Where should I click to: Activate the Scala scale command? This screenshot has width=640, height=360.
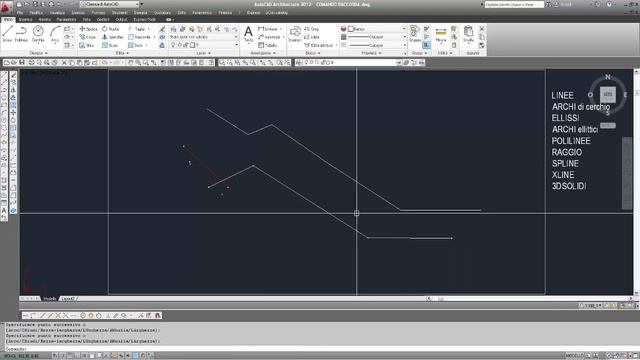(110, 45)
